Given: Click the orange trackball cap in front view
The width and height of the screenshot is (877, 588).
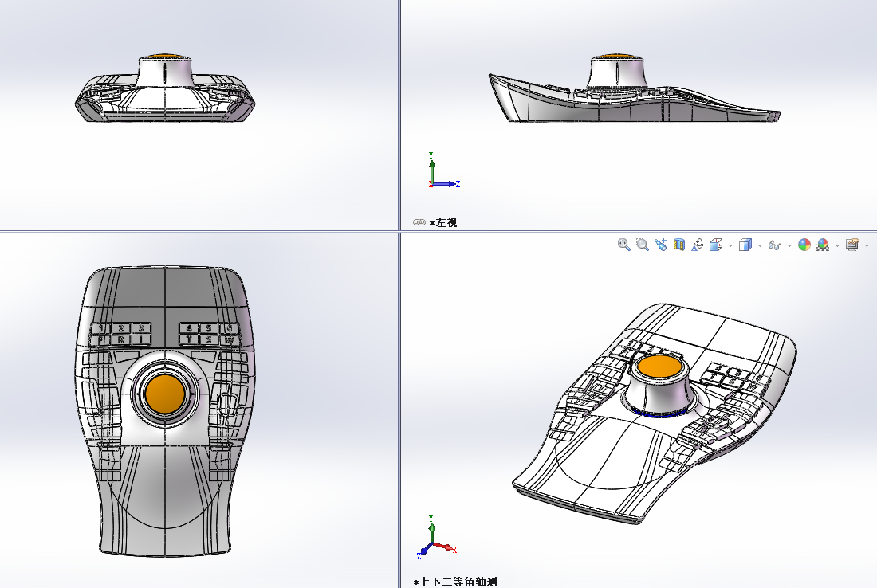Looking at the screenshot, I should (165, 394).
